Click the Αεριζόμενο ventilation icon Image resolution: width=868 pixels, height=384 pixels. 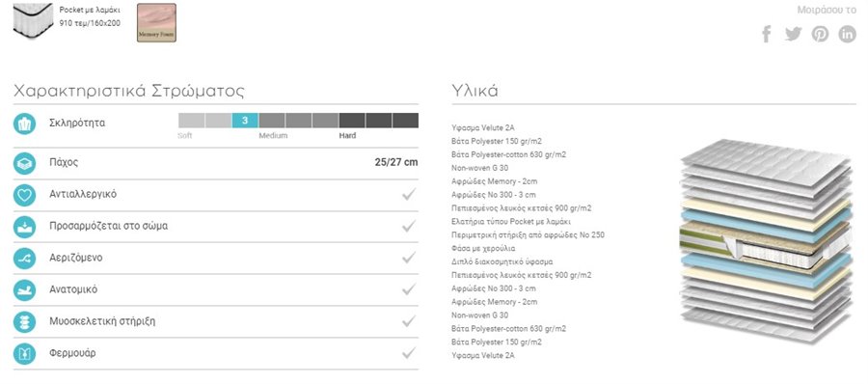coord(24,259)
